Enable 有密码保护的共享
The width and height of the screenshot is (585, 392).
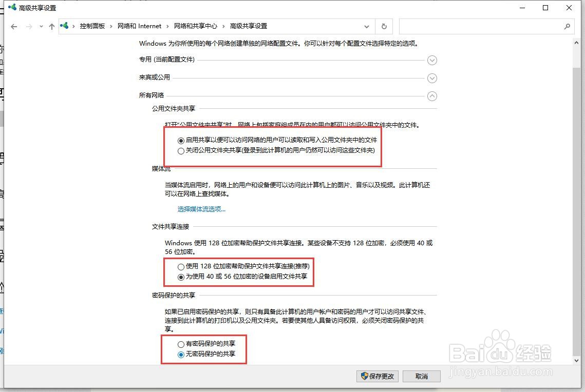tap(181, 344)
